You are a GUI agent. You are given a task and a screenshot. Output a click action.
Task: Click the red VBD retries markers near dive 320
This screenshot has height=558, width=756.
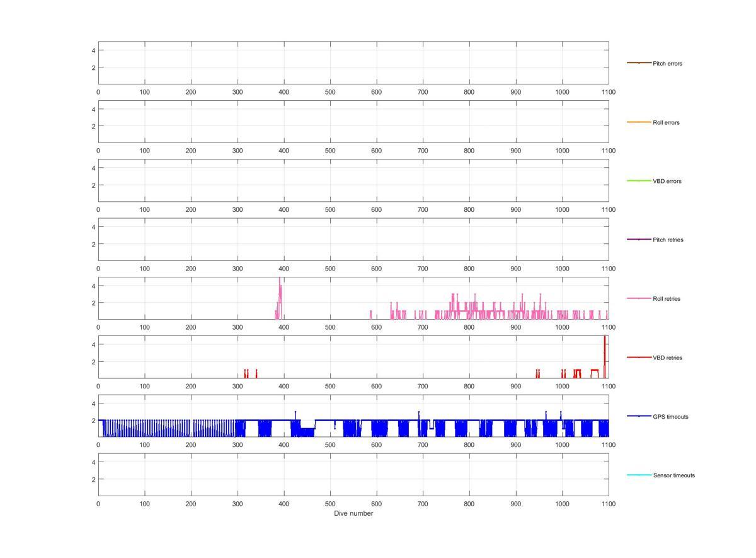pos(246,373)
